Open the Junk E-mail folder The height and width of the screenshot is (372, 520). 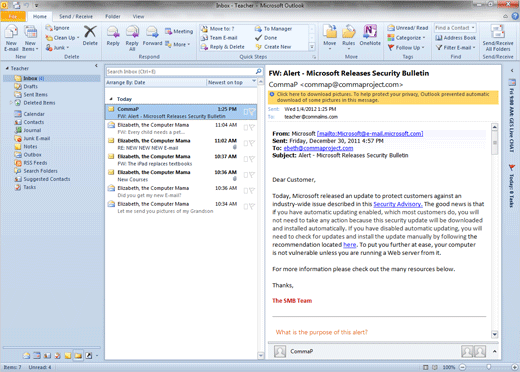(x=32, y=138)
